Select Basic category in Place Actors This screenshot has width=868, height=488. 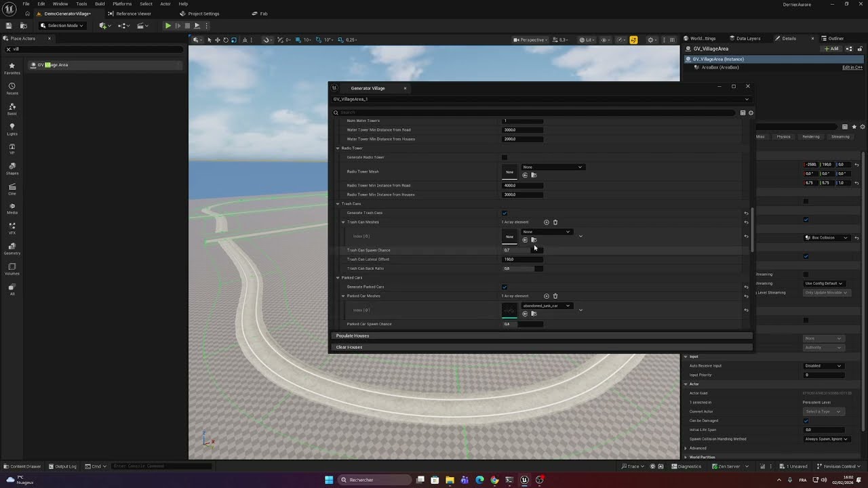click(x=12, y=109)
